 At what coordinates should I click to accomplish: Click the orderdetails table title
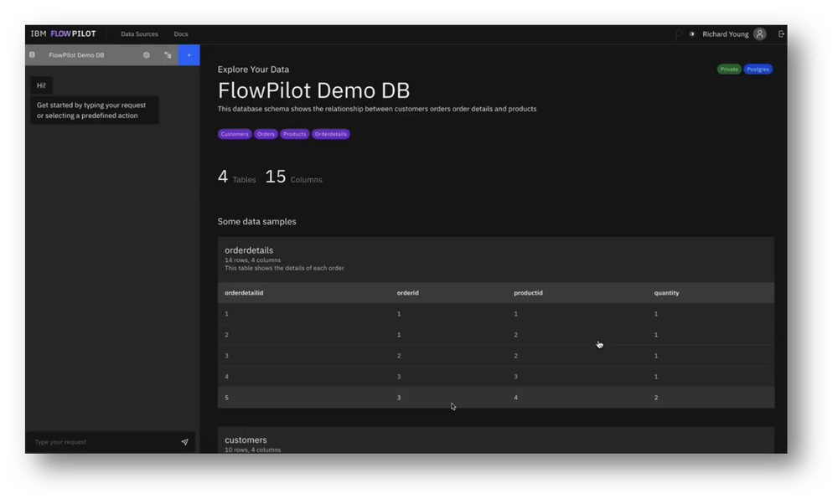pyautogui.click(x=249, y=250)
